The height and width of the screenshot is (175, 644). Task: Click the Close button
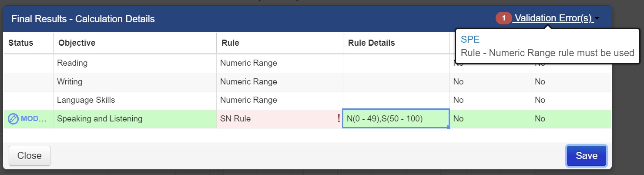[x=30, y=155]
